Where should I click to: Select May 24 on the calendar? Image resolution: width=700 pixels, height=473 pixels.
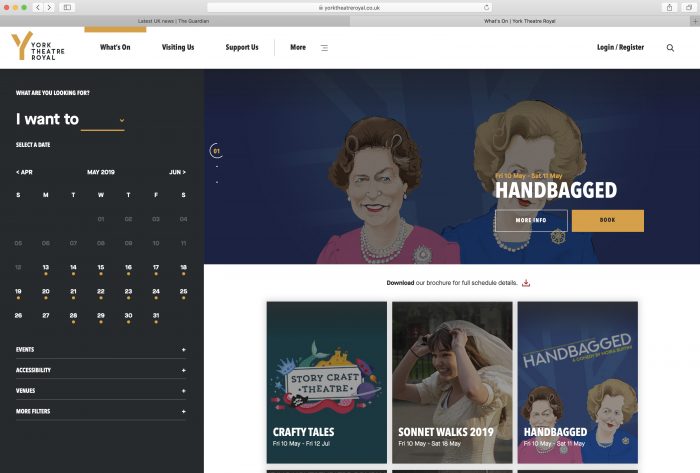[156, 293]
